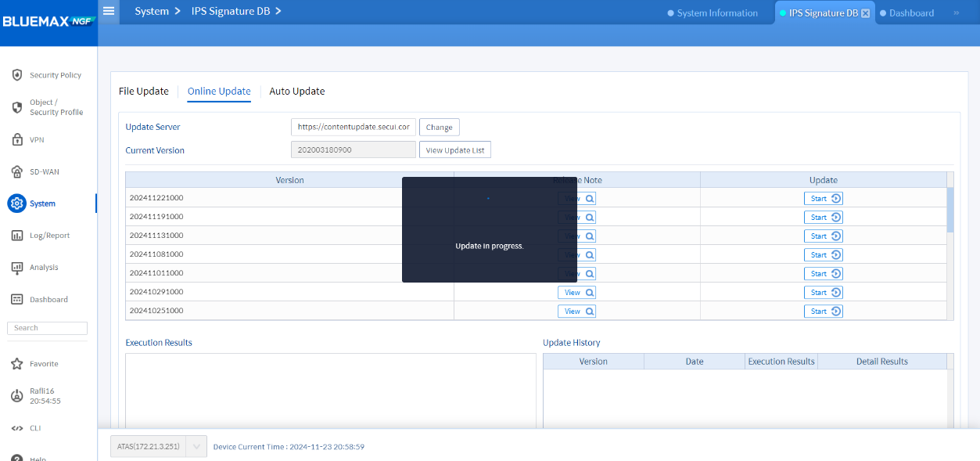The height and width of the screenshot is (461, 980).
Task: Click the BLUEMAX NGF logo
Action: pos(48,21)
